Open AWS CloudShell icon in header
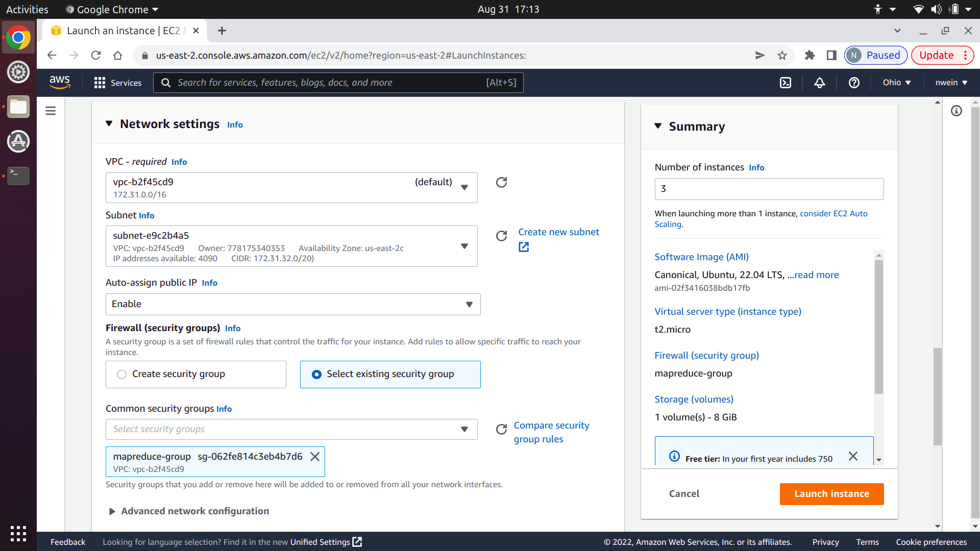Viewport: 980px width, 551px height. (x=786, y=83)
